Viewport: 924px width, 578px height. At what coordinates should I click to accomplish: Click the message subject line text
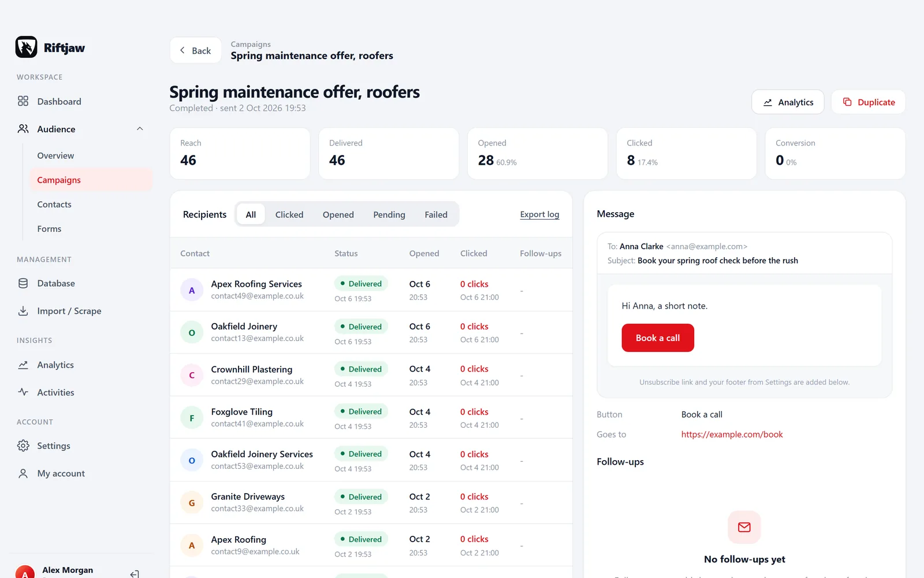point(718,261)
